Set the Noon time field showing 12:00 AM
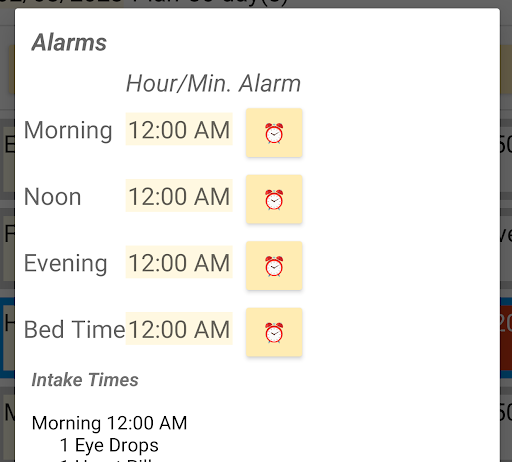The height and width of the screenshot is (462, 512). 179,196
